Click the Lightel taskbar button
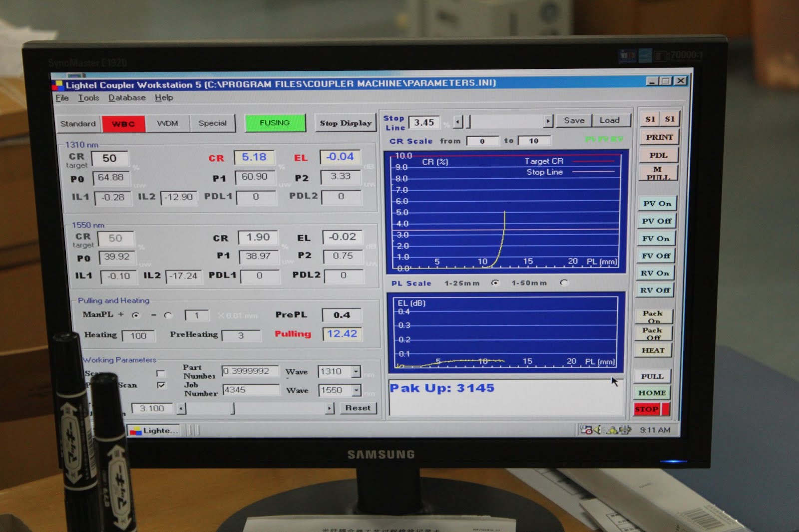Screen dimensions: 799x532 [154, 431]
